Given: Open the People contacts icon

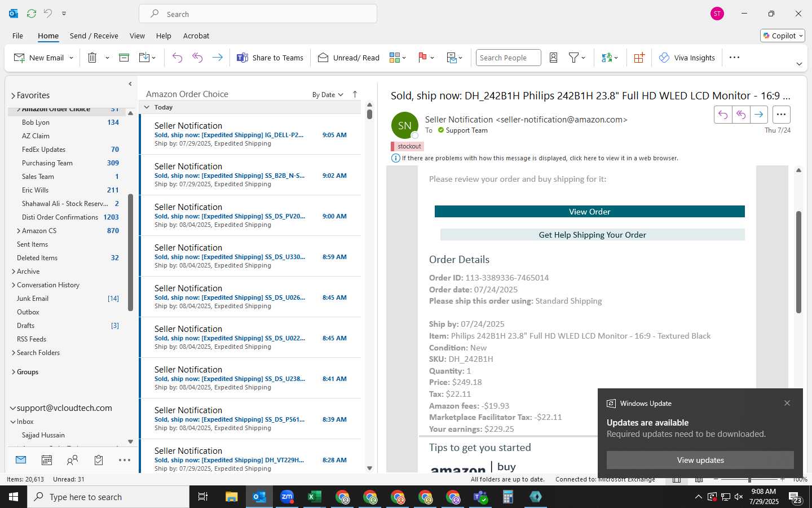Looking at the screenshot, I should click(73, 460).
